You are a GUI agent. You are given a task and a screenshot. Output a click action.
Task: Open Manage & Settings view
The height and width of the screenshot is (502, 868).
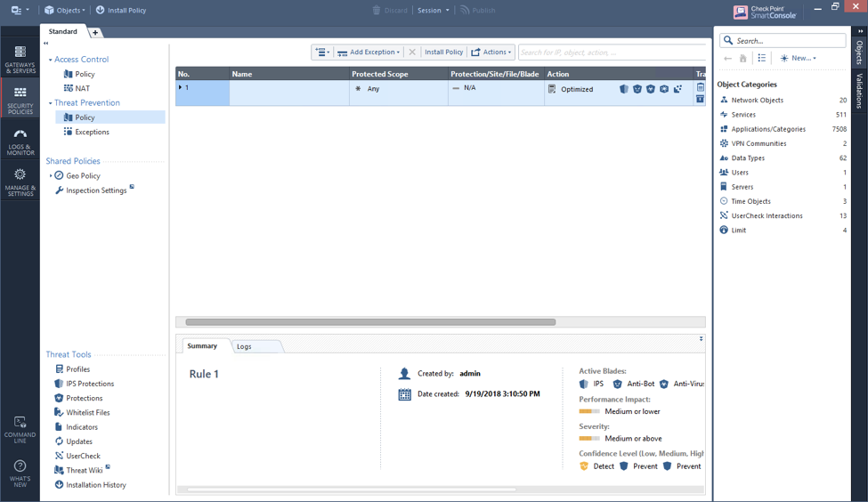pyautogui.click(x=20, y=182)
